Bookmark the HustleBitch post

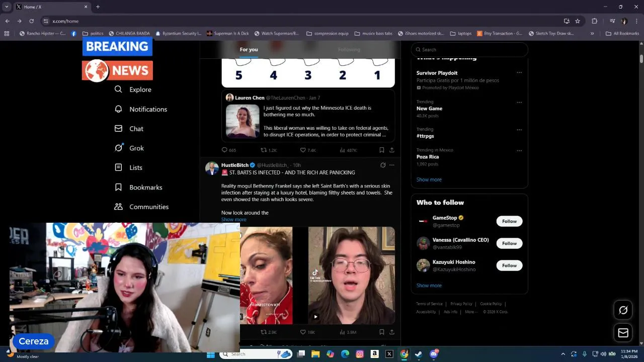tap(381, 332)
